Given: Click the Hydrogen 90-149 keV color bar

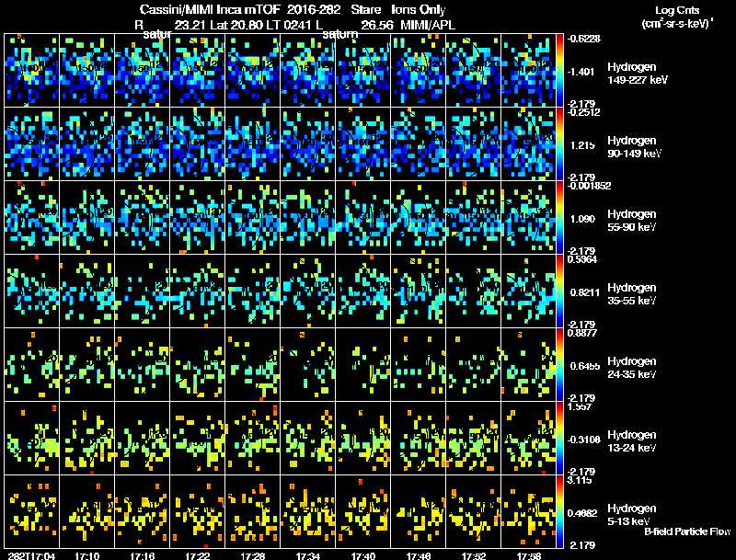Looking at the screenshot, I should (x=559, y=144).
